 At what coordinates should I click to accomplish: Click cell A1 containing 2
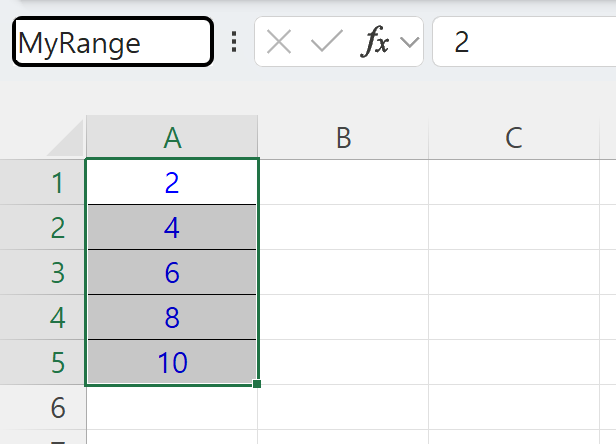[172, 182]
